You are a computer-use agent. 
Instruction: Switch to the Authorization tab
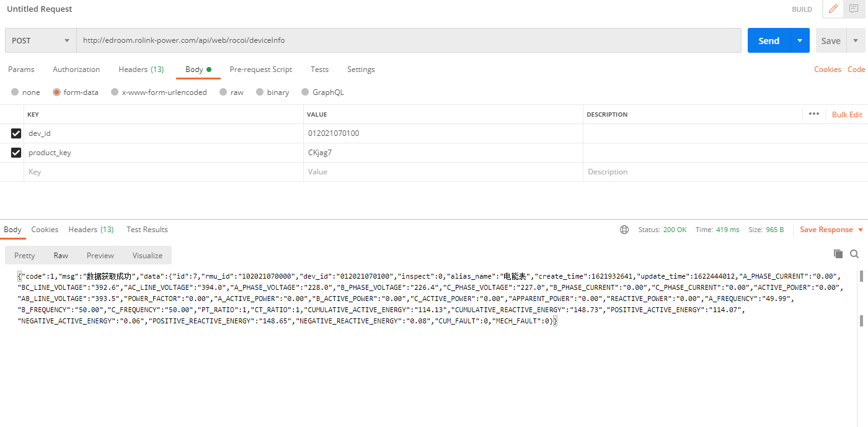click(x=76, y=70)
